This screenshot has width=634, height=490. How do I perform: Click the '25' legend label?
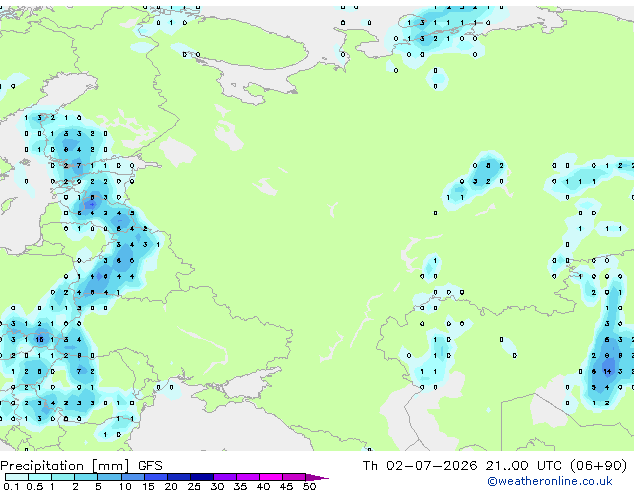(194, 486)
